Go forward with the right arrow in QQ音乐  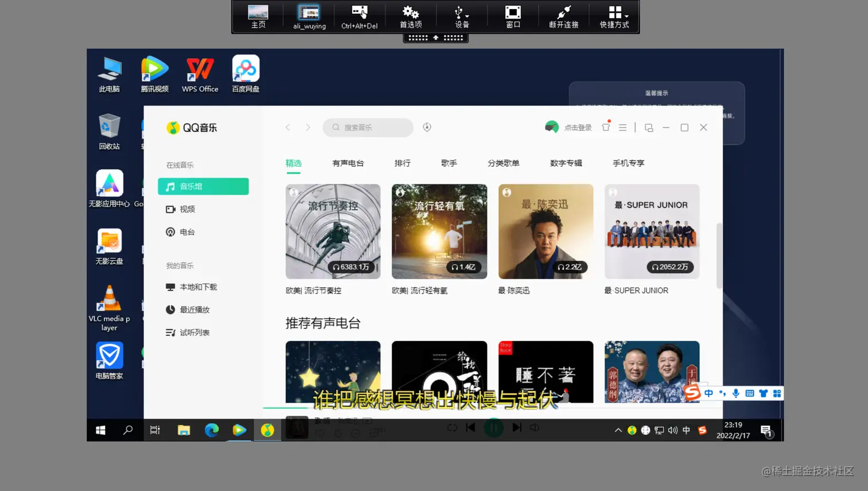(308, 127)
